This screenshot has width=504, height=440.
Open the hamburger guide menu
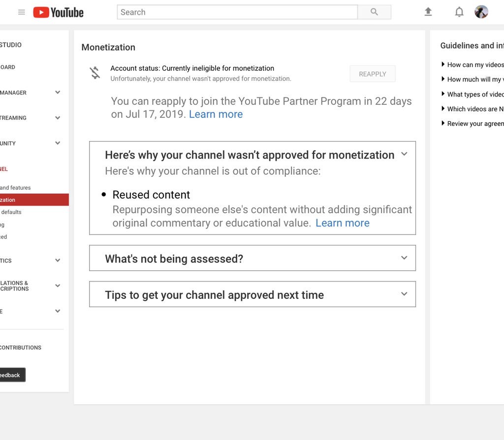click(x=22, y=12)
